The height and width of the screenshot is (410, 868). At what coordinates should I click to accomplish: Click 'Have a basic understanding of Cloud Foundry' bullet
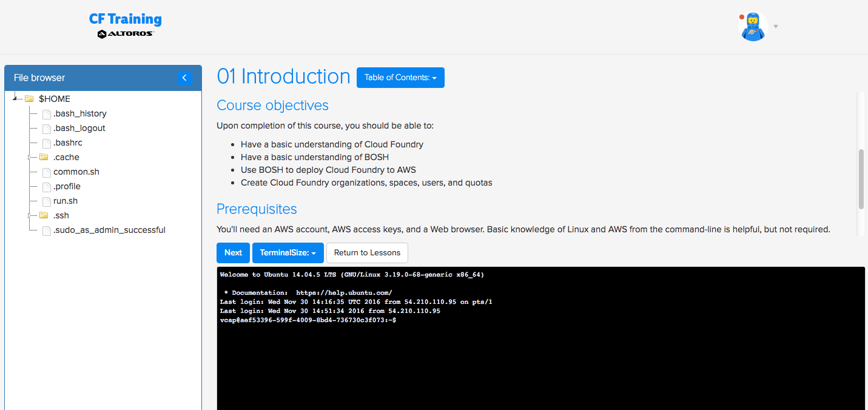pyautogui.click(x=332, y=144)
